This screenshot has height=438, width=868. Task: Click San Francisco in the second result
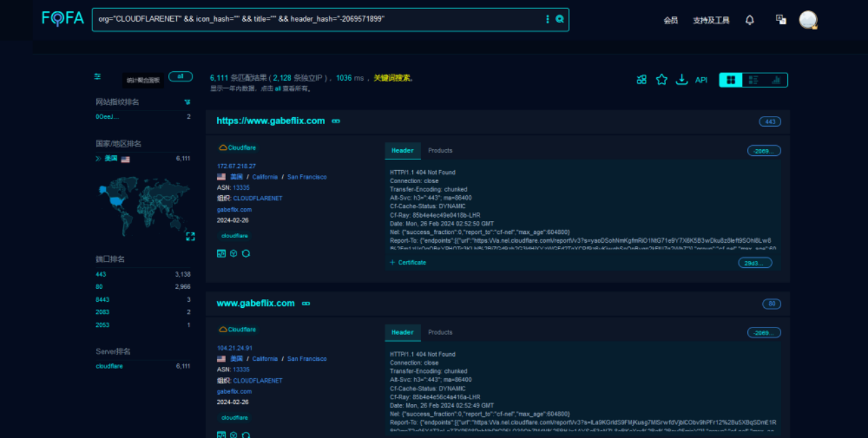(307, 359)
